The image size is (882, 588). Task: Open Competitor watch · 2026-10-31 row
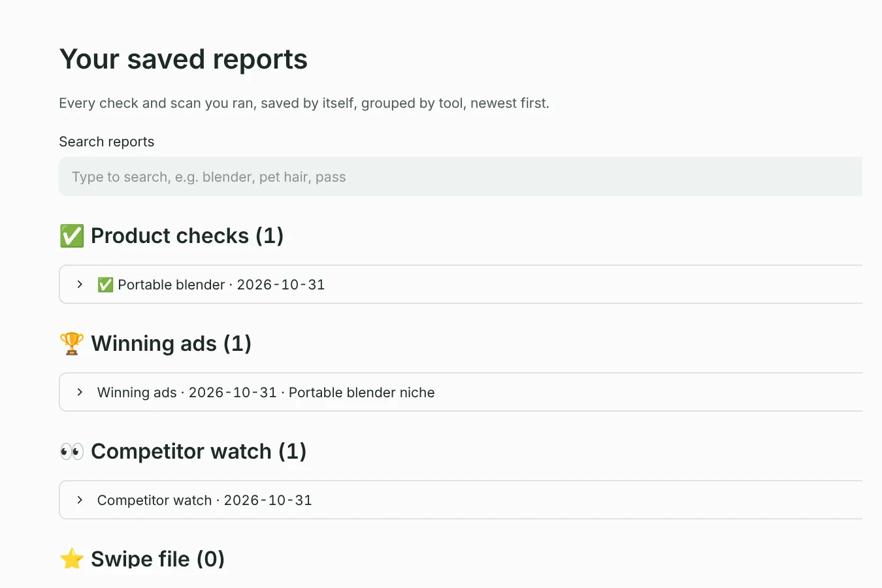pyautogui.click(x=461, y=500)
